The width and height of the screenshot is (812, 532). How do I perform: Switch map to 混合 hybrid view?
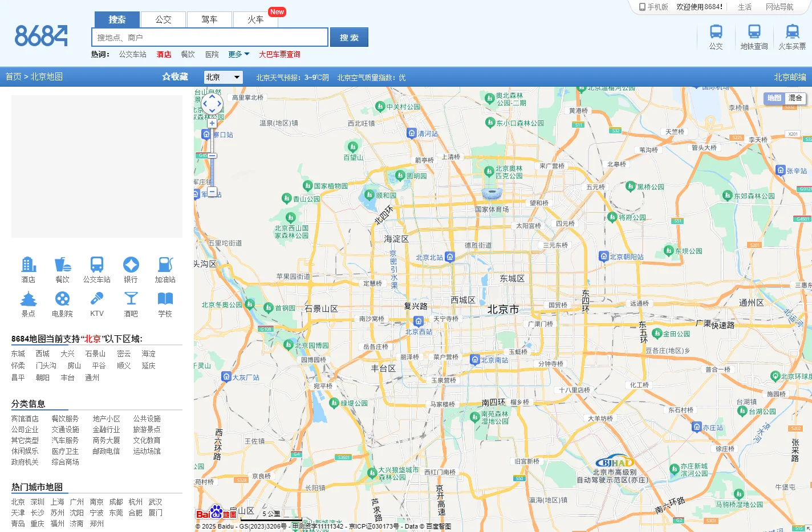coord(795,98)
